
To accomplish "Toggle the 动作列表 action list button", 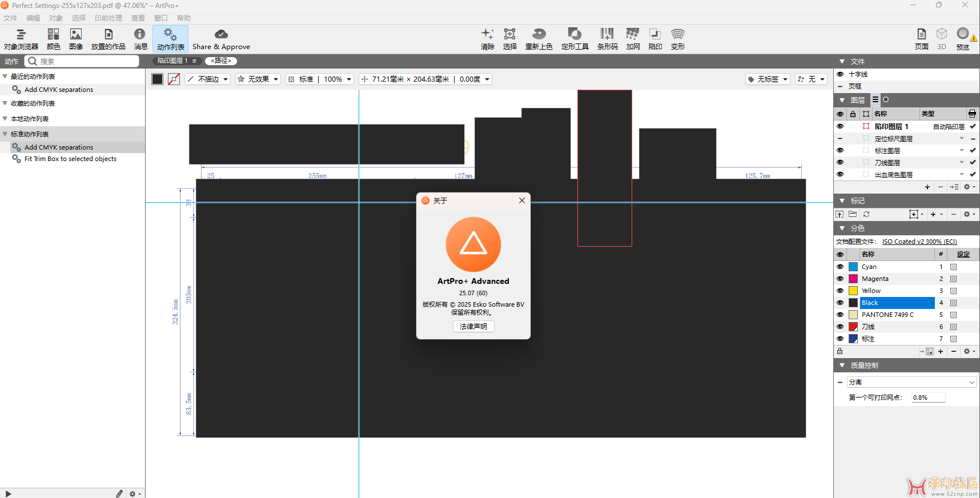I will tap(170, 39).
